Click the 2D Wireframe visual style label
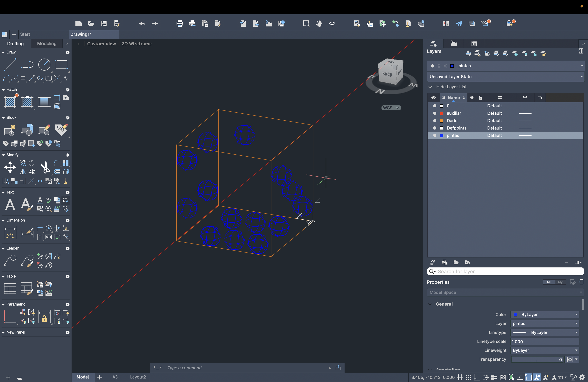The height and width of the screenshot is (382, 588). (136, 44)
